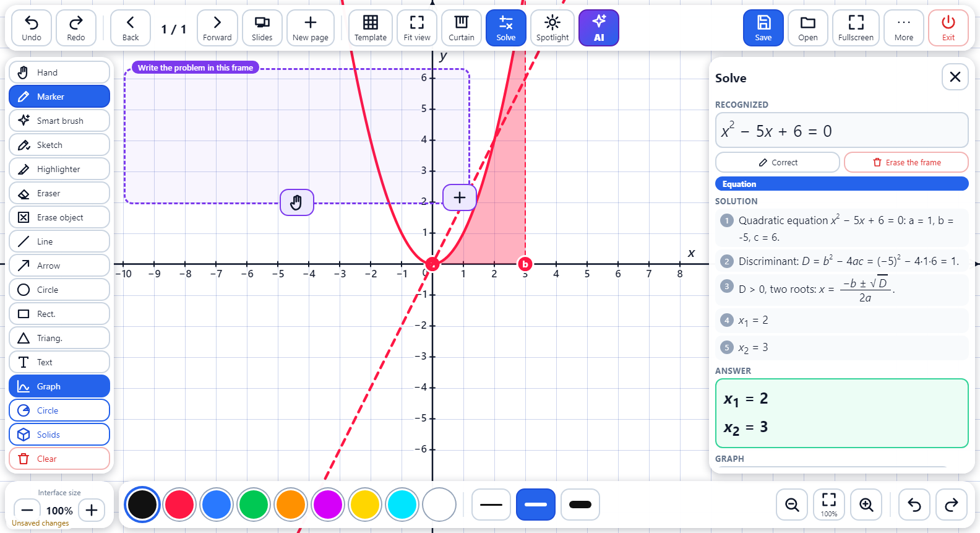Toggle the Solve panel button

(506, 28)
